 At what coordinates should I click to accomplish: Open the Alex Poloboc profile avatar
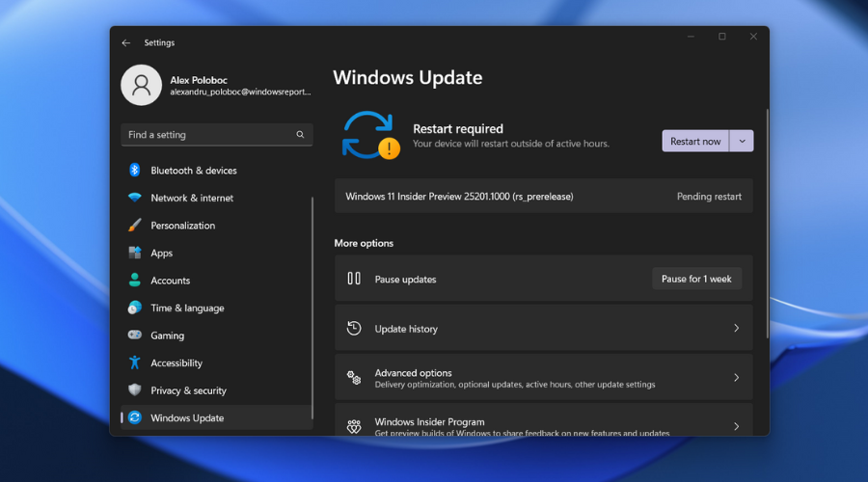point(141,85)
